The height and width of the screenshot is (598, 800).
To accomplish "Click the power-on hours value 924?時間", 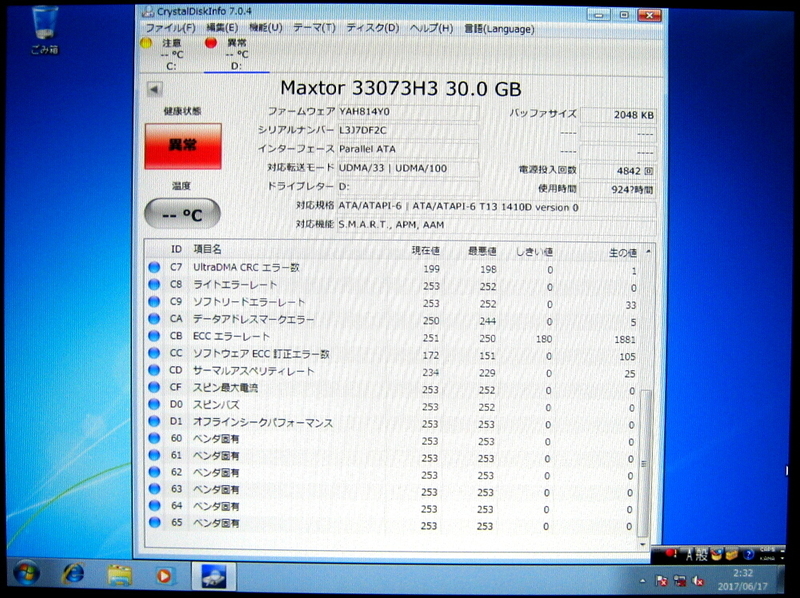I will (618, 190).
